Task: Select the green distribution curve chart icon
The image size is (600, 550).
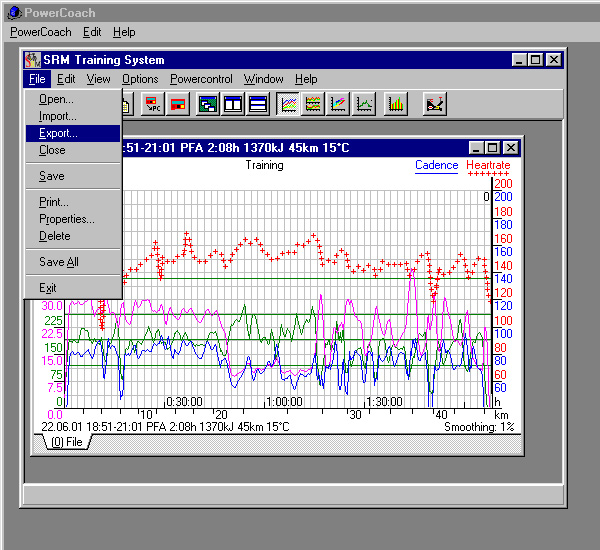Action: click(x=364, y=104)
